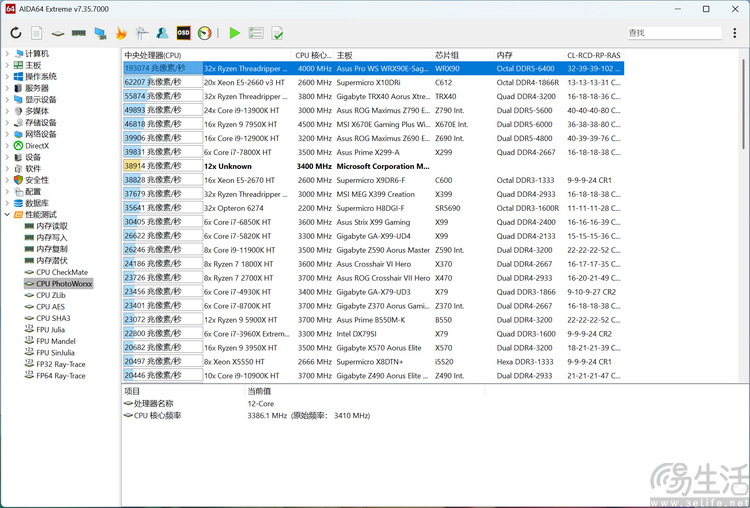Image resolution: width=750 pixels, height=508 pixels.
Task: Click the 项目 column header
Action: point(183,391)
